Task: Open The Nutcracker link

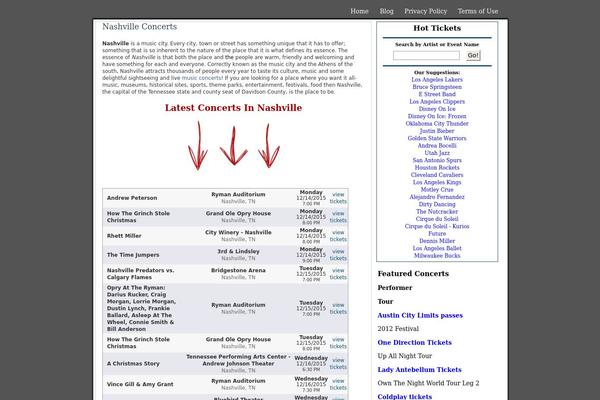Action: (x=437, y=211)
